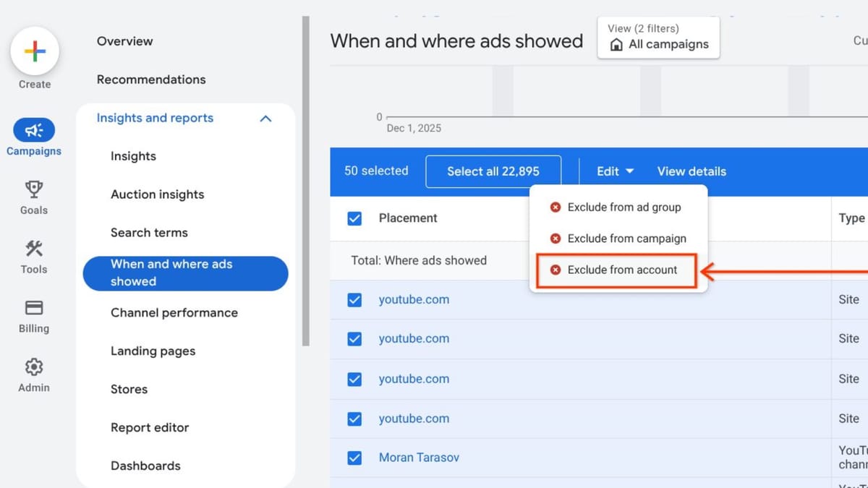Select the Tools wrench icon
This screenshot has height=488, width=868.
33,249
